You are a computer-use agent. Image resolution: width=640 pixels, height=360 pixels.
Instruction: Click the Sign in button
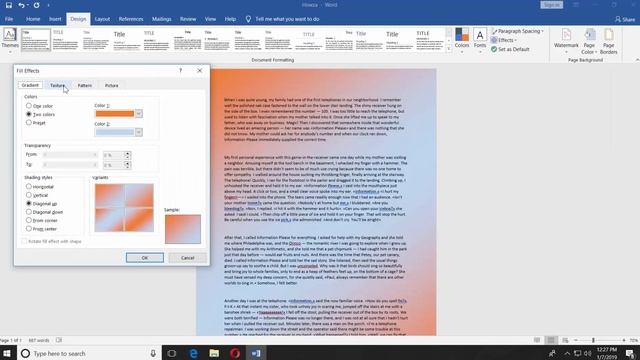(552, 5)
